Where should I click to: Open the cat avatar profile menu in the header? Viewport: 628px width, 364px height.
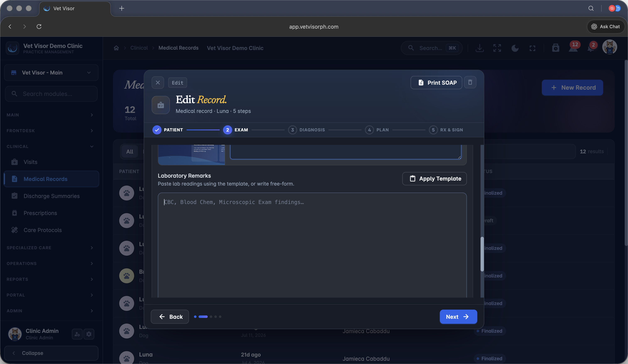(x=610, y=47)
